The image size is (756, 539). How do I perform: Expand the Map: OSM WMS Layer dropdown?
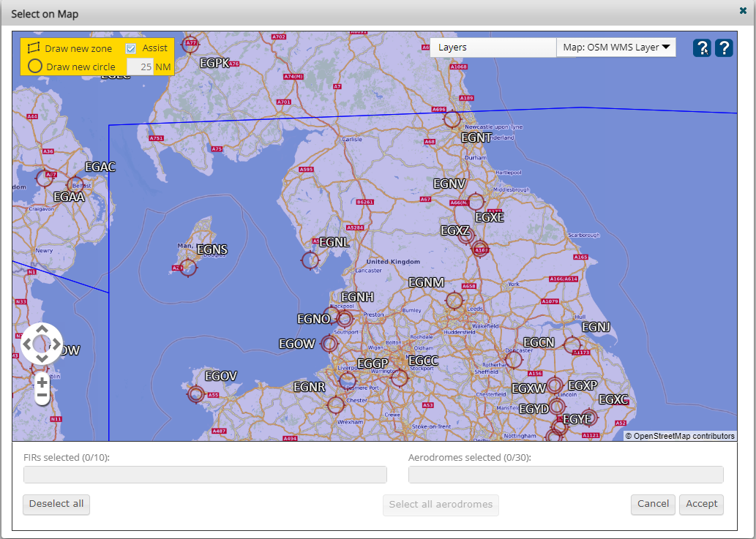[x=616, y=48]
